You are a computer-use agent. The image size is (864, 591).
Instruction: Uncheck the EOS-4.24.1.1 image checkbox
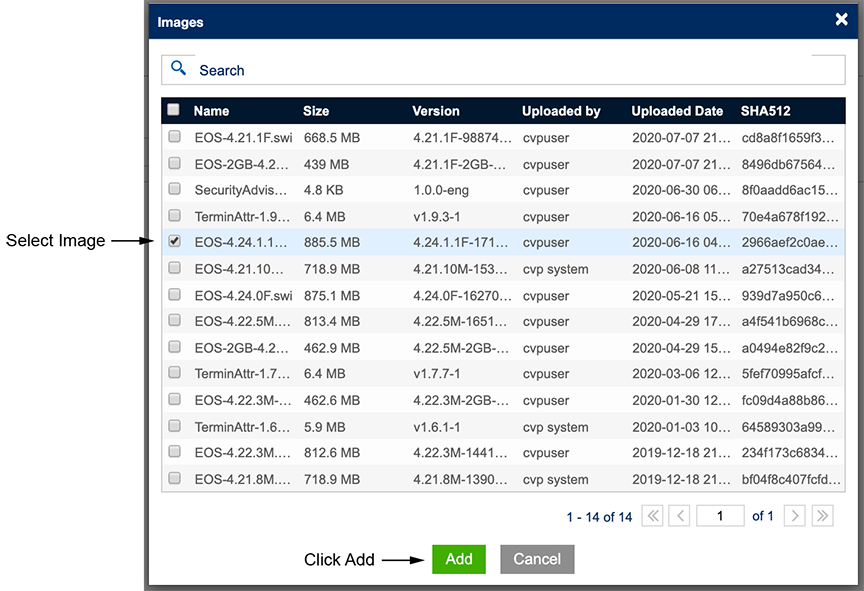click(x=175, y=241)
